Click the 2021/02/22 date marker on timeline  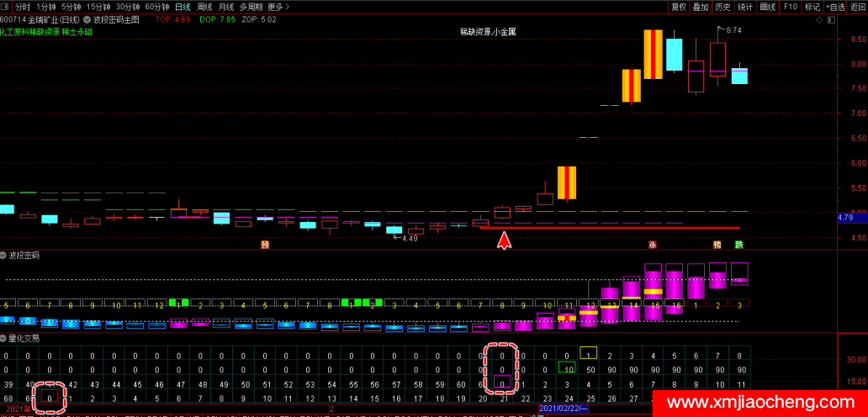[x=558, y=409]
